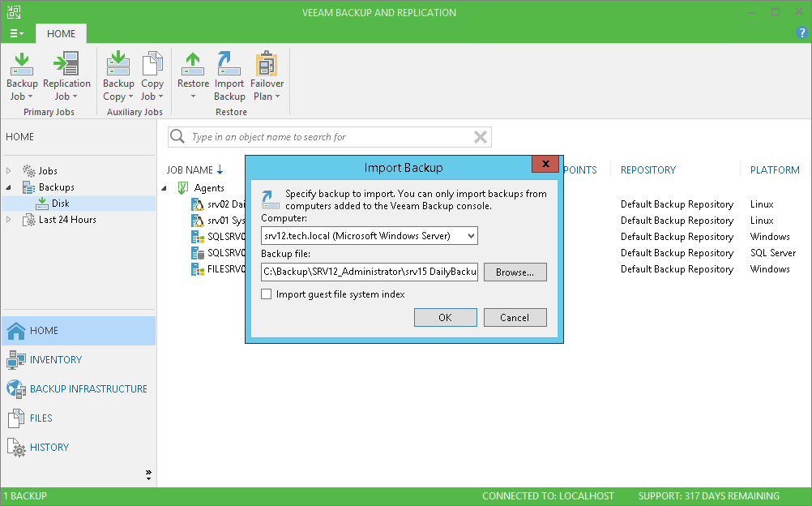
Task: Select the Agents group row
Action: coord(209,188)
